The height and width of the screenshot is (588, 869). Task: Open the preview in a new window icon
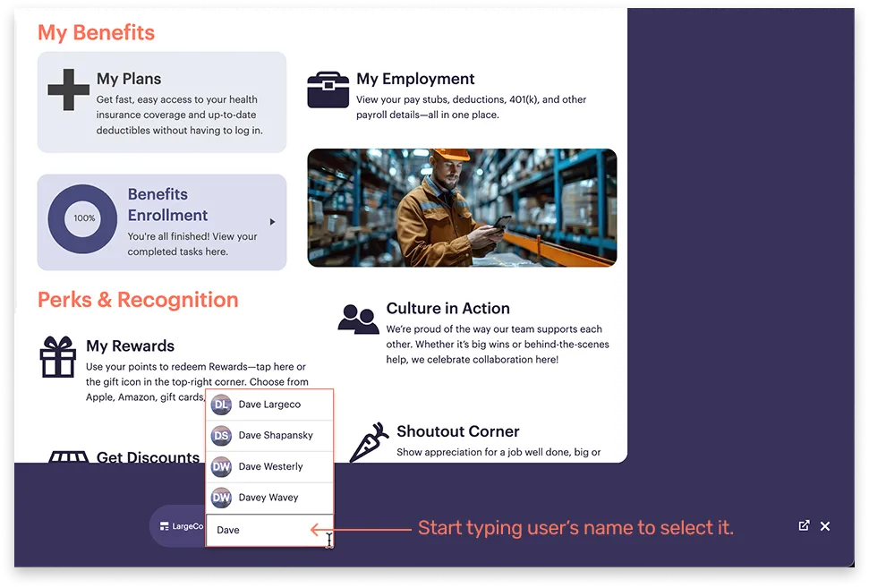805,526
